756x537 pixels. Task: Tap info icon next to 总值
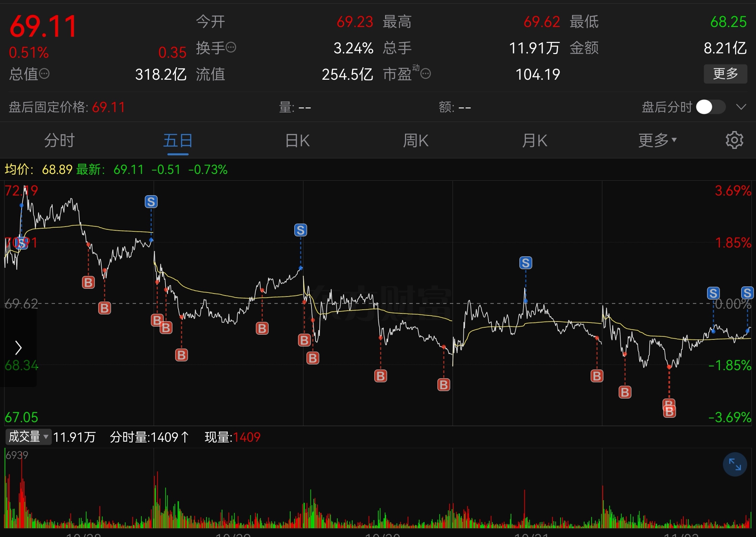pos(44,74)
